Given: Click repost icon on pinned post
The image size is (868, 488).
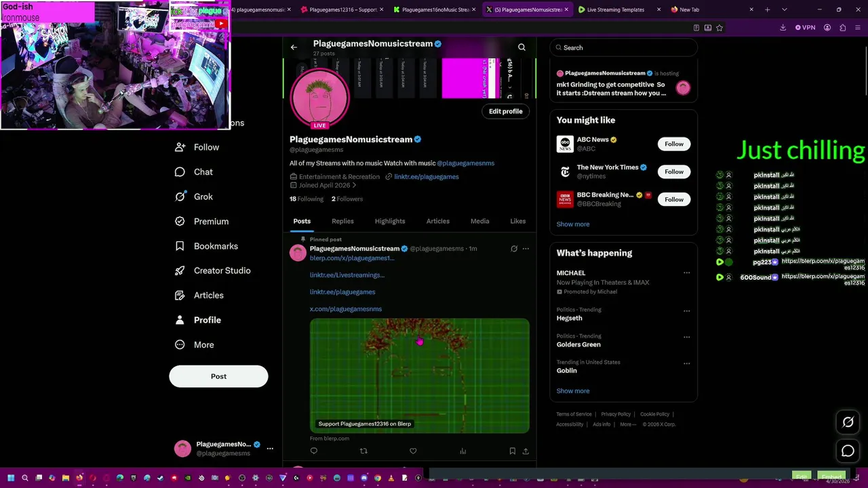Looking at the screenshot, I should click(363, 451).
